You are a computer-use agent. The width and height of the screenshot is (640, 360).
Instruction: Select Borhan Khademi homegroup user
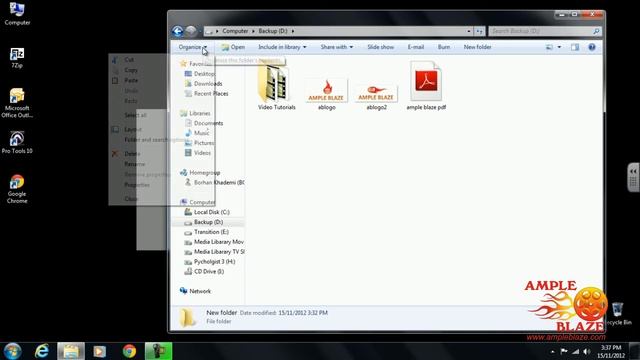pos(215,182)
